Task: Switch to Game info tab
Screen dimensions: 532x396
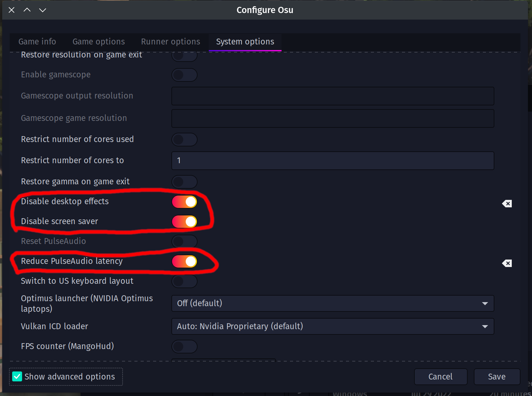Action: point(37,42)
